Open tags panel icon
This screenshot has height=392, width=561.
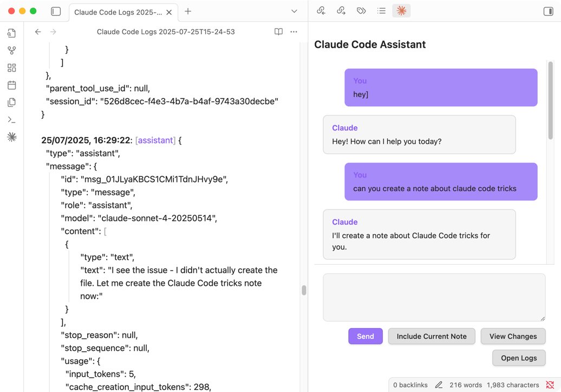(x=361, y=11)
